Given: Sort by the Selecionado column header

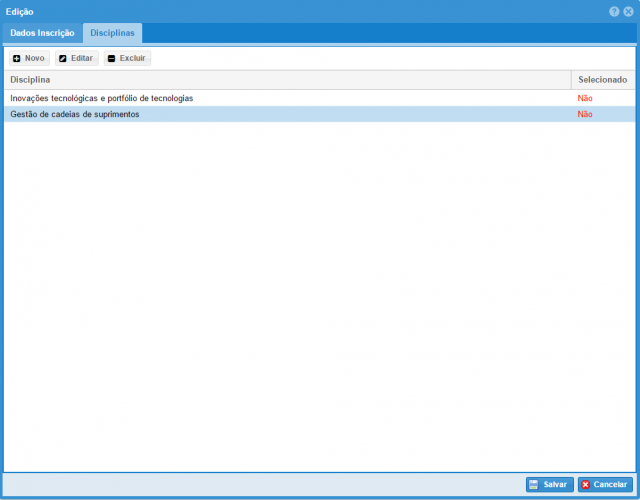Looking at the screenshot, I should pos(602,79).
